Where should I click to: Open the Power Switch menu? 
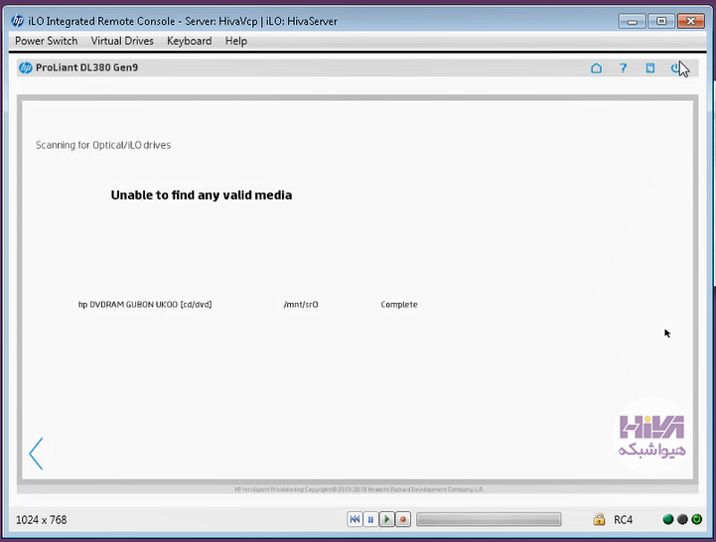(x=46, y=41)
